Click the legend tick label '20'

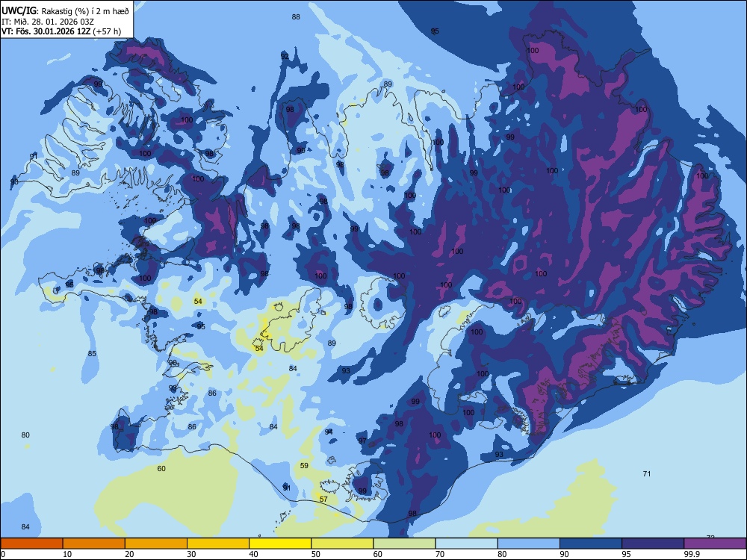tap(129, 554)
